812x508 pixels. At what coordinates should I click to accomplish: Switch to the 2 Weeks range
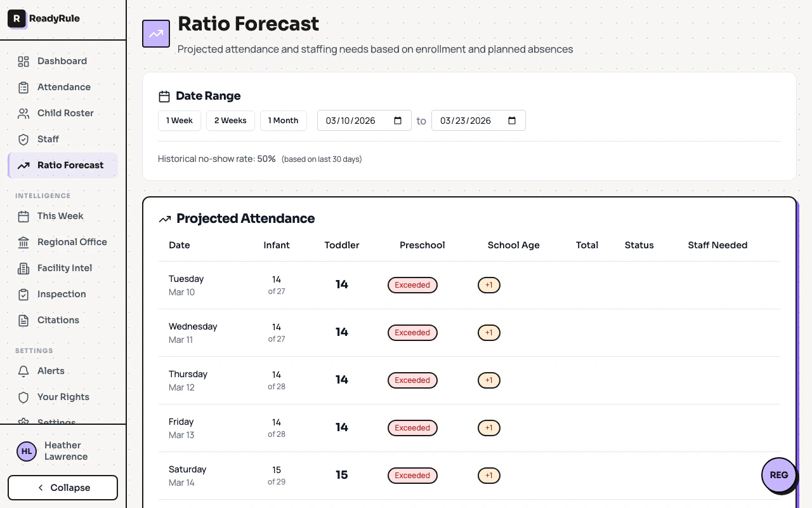click(230, 120)
